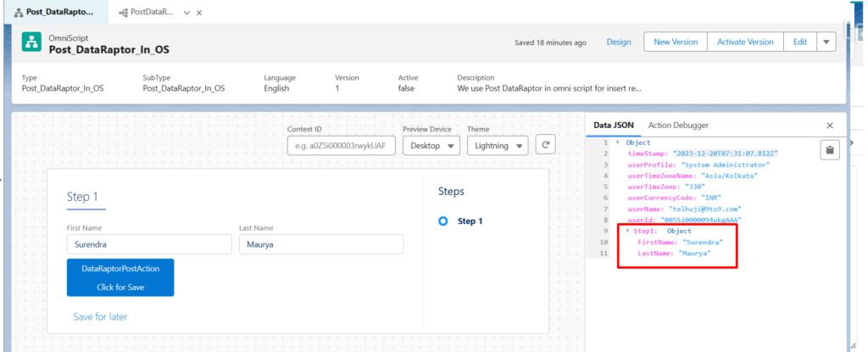Click the Post_DataRaptor_In_OS title text
This screenshot has width=868, height=352.
(109, 50)
